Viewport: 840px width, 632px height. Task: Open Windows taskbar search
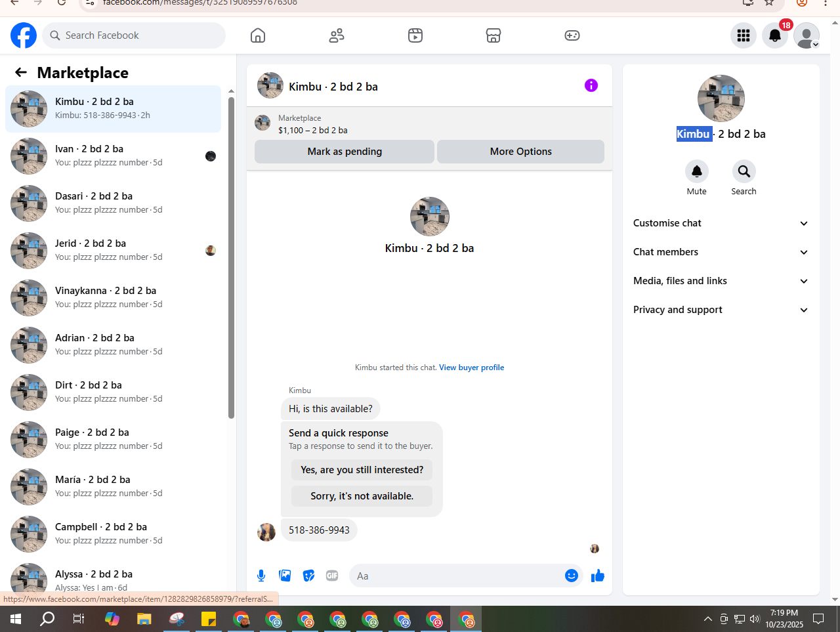click(x=47, y=619)
